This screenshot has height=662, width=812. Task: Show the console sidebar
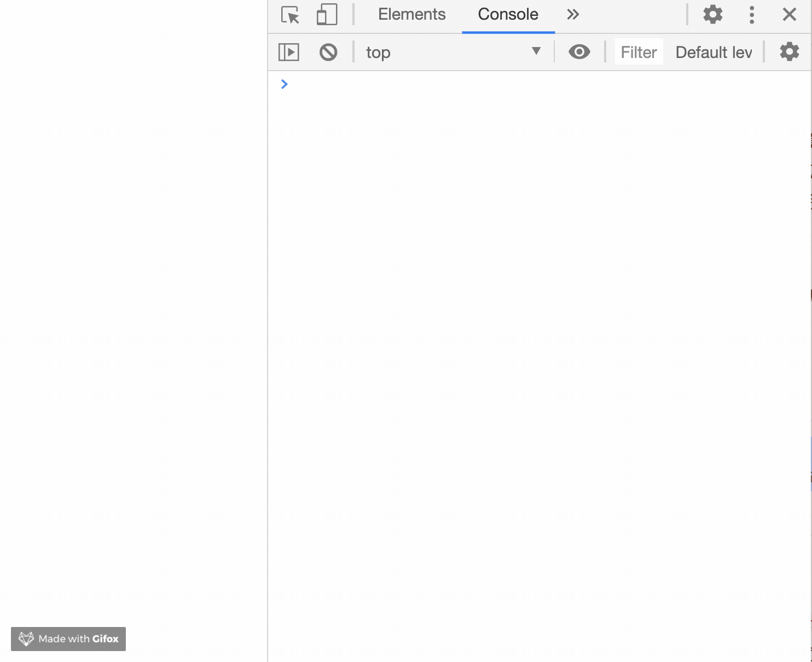point(289,53)
